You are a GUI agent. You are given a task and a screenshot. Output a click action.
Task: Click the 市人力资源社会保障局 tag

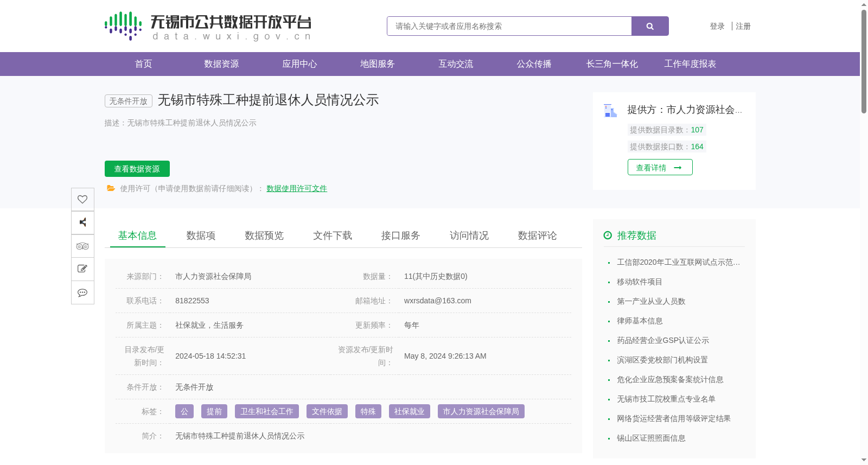pos(481,411)
